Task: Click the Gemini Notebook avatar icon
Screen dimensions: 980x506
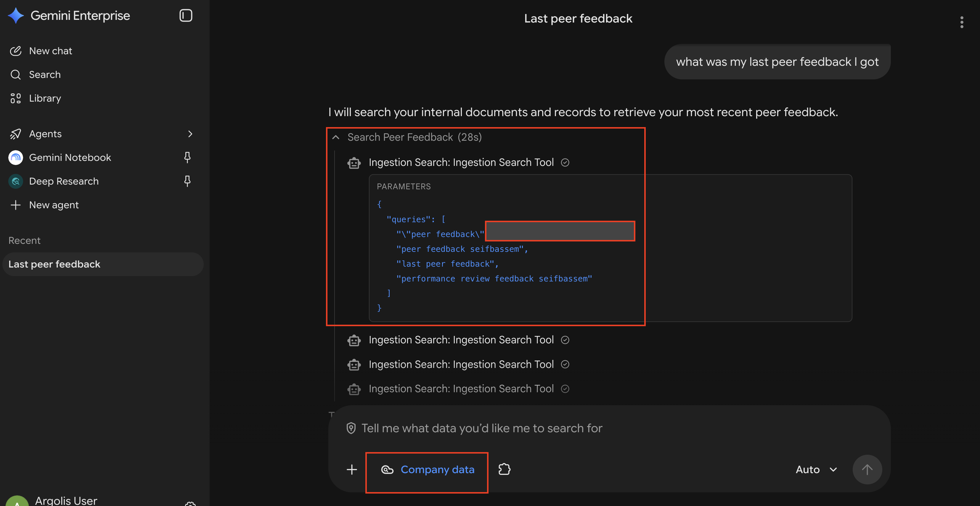Action: coord(16,158)
